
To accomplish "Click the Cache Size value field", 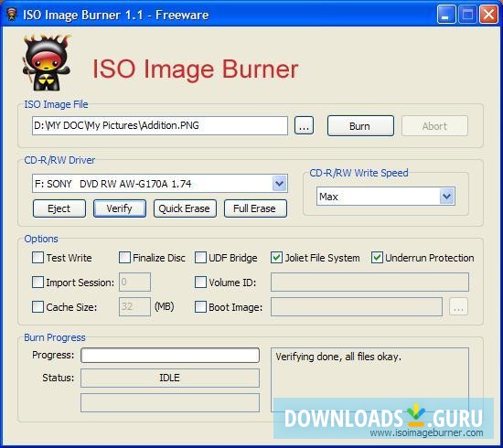I will coord(134,307).
